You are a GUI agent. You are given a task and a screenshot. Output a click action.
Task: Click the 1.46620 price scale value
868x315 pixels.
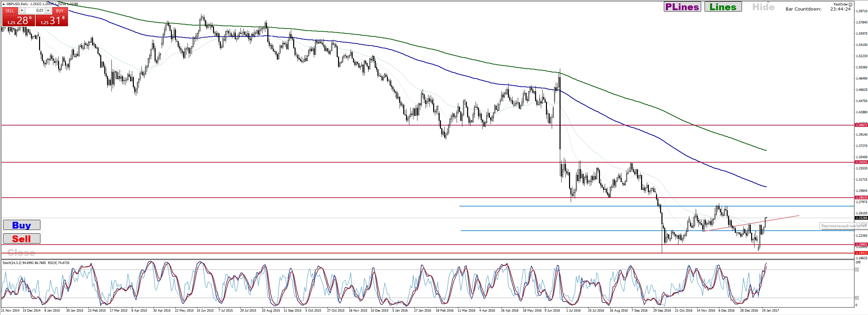tap(862, 90)
